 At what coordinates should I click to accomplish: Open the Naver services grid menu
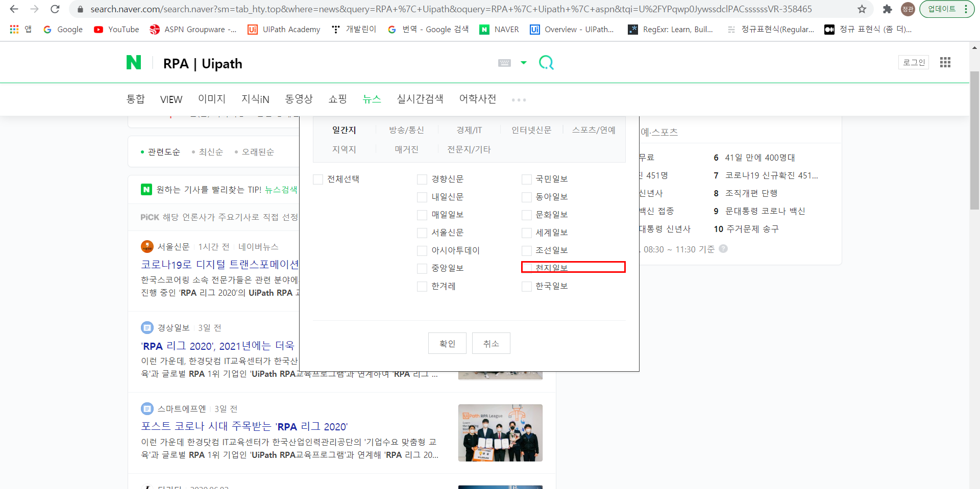click(945, 62)
